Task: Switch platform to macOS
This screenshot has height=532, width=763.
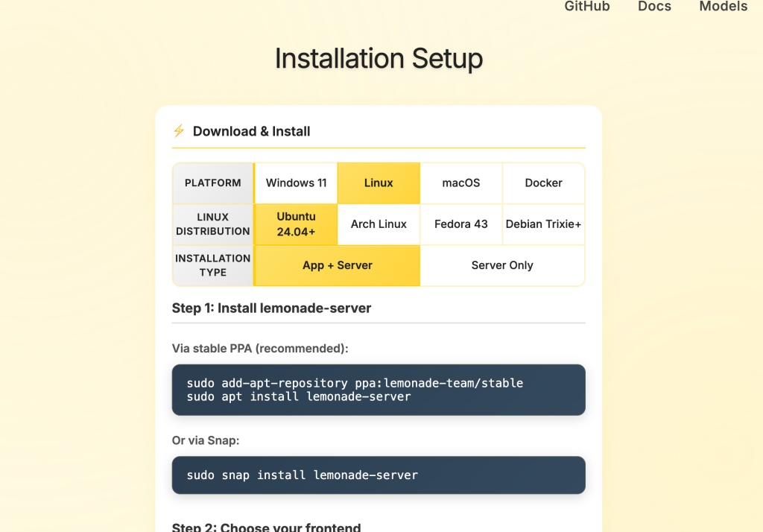Action: tap(461, 183)
